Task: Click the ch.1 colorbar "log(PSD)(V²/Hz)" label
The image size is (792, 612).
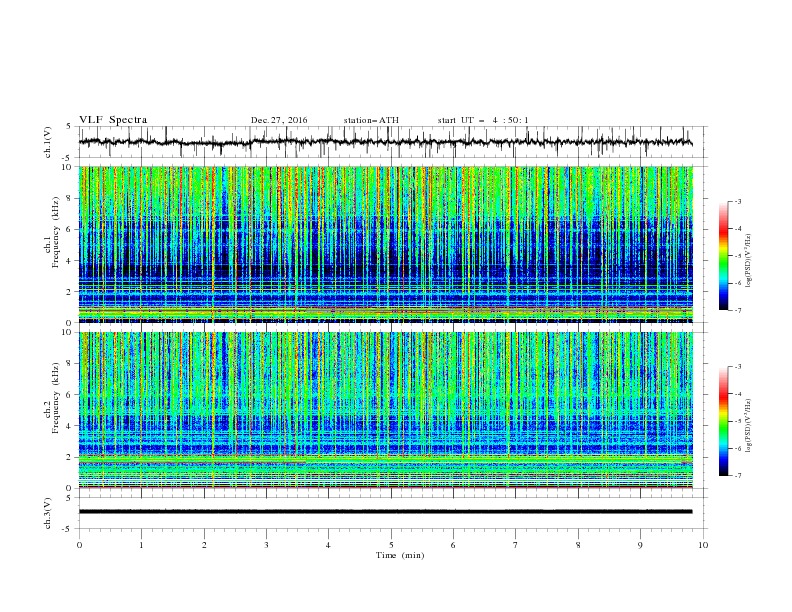Action: pyautogui.click(x=748, y=261)
